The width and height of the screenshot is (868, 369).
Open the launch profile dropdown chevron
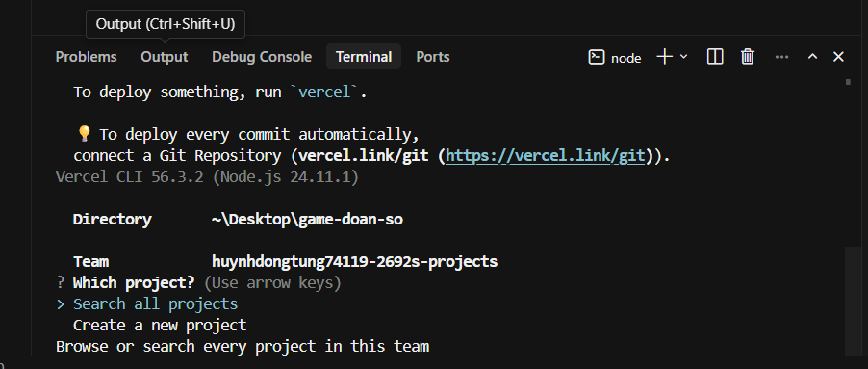tap(683, 57)
